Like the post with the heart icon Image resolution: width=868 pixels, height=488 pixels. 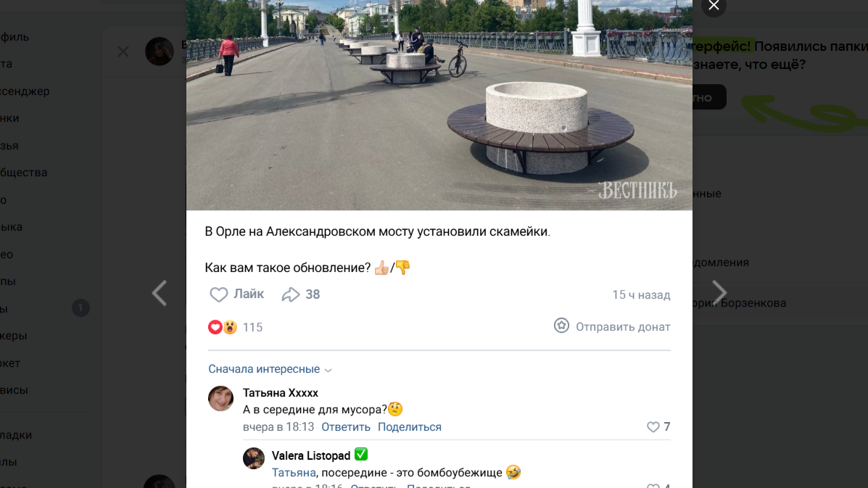[x=219, y=294]
